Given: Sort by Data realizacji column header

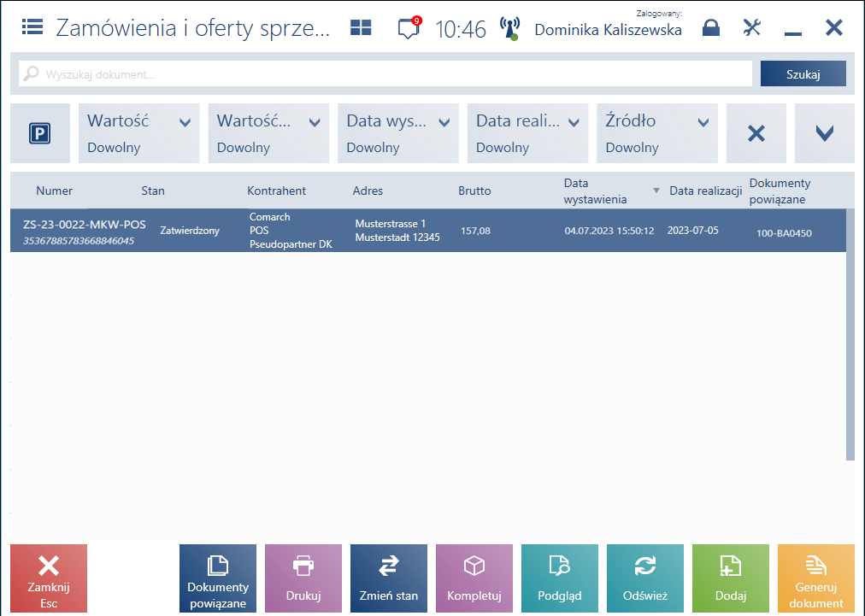Looking at the screenshot, I should pyautogui.click(x=705, y=191).
